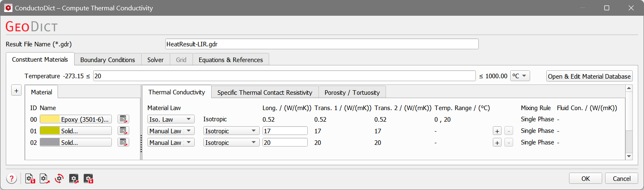
Task: Switch to Constituent Materials tab
Action: coord(40,59)
